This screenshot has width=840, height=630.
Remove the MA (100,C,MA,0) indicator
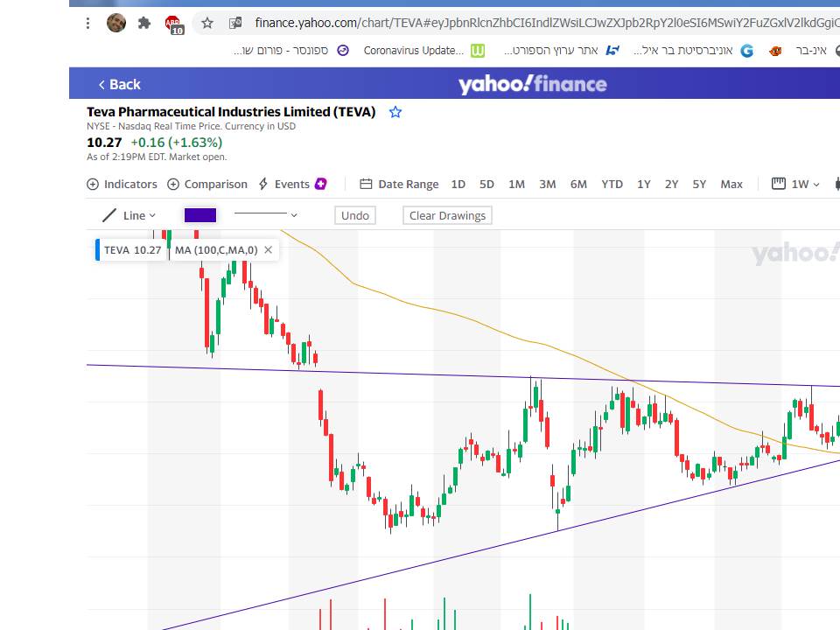click(x=268, y=250)
